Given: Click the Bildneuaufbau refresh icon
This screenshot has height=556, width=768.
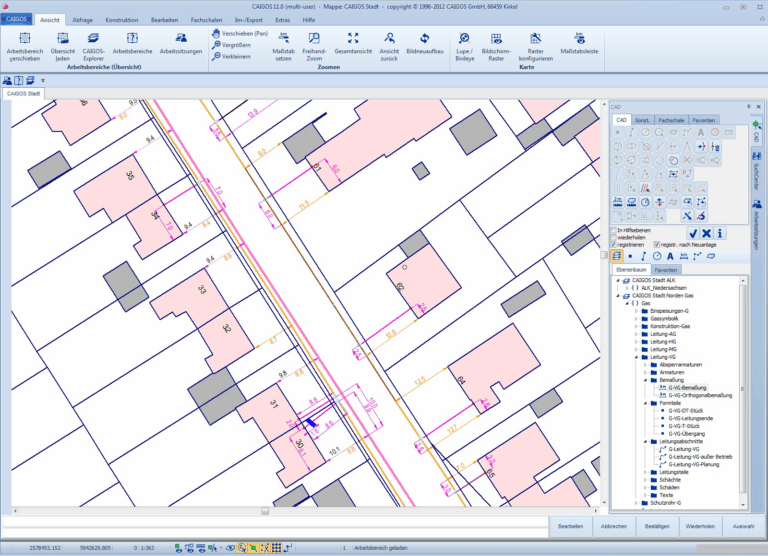Looking at the screenshot, I should pos(424,38).
